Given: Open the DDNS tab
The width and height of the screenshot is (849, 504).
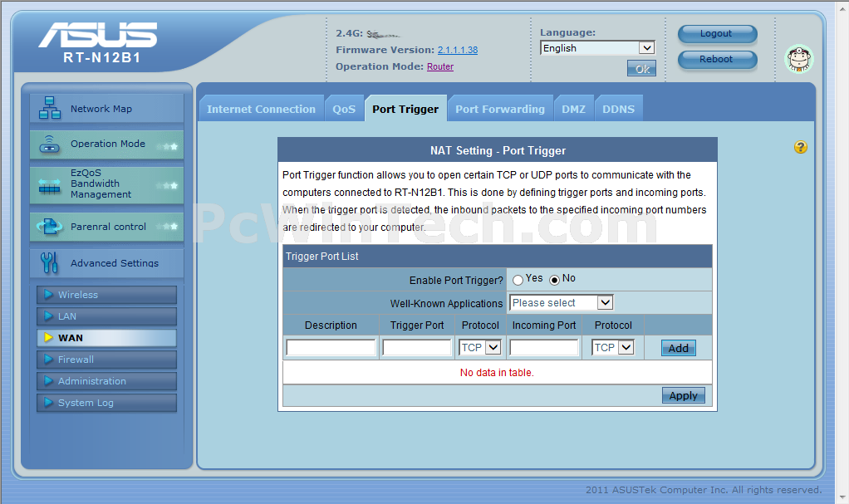Looking at the screenshot, I should [618, 109].
